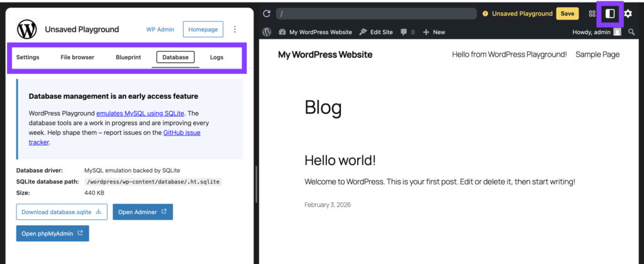Click the WP Admin link
644x264 pixels.
click(160, 29)
